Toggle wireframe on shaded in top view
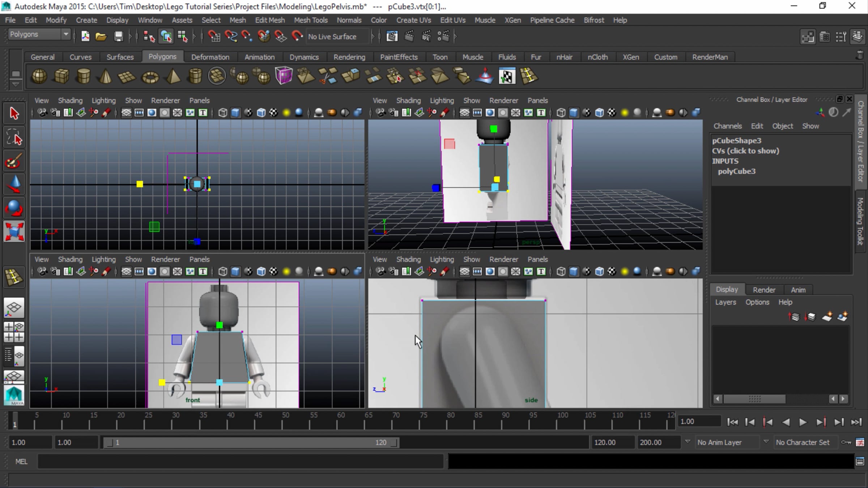The width and height of the screenshot is (868, 488). pos(261,113)
